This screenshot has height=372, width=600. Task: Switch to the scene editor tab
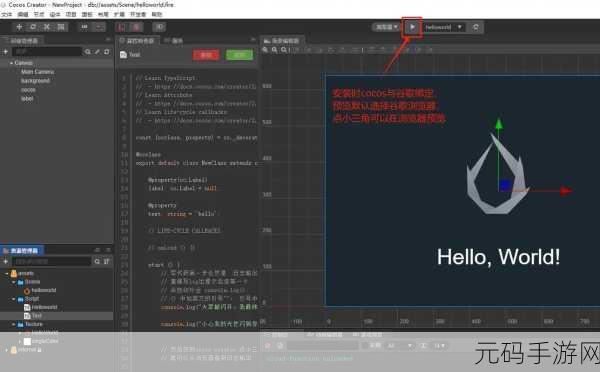282,41
